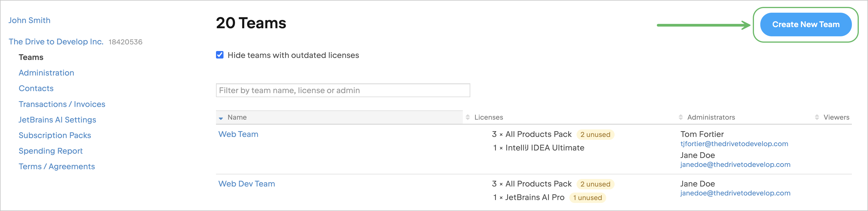Email Tom Fortier via tjfortier address link
This screenshot has height=211, width=868.
tap(734, 144)
